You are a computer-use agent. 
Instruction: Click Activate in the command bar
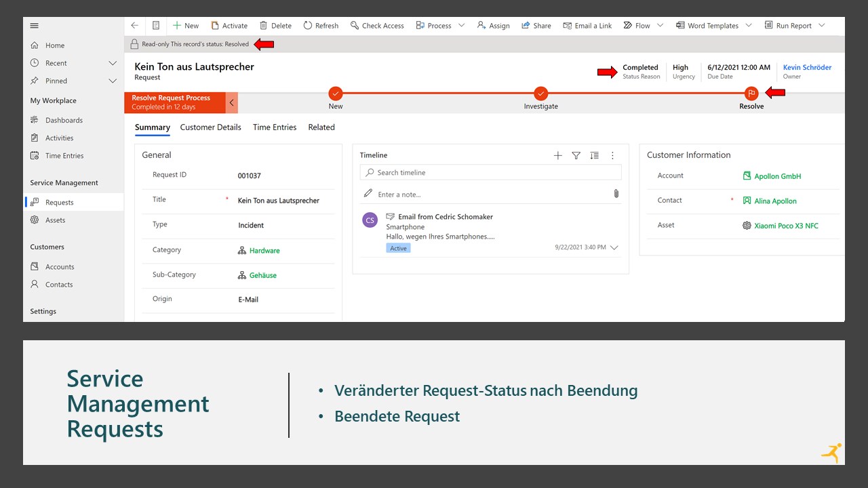click(229, 26)
